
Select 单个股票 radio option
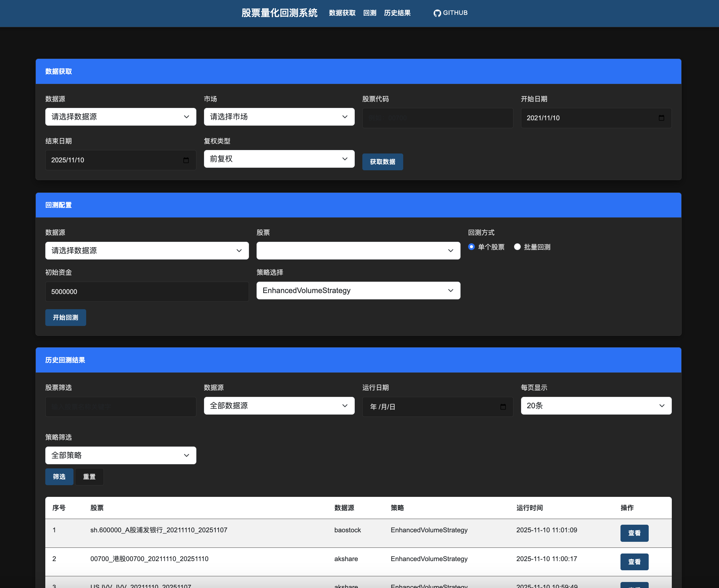point(471,247)
